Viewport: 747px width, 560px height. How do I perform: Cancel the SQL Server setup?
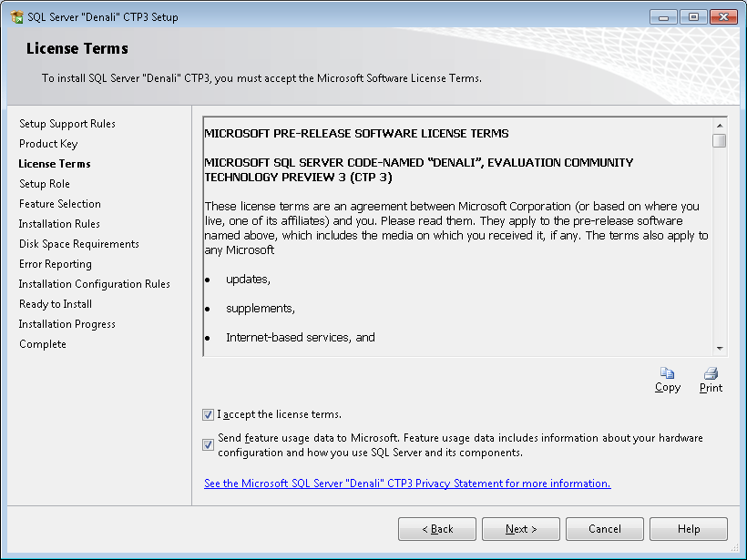tap(605, 529)
